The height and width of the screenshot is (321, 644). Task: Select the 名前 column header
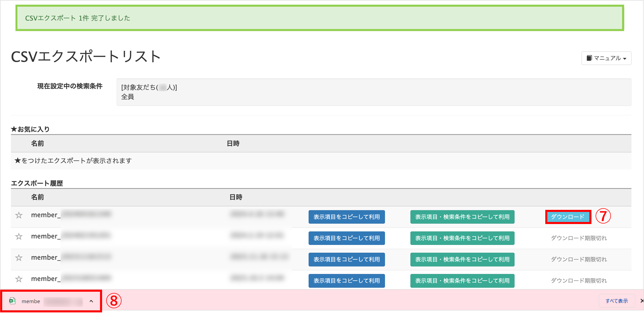point(38,197)
